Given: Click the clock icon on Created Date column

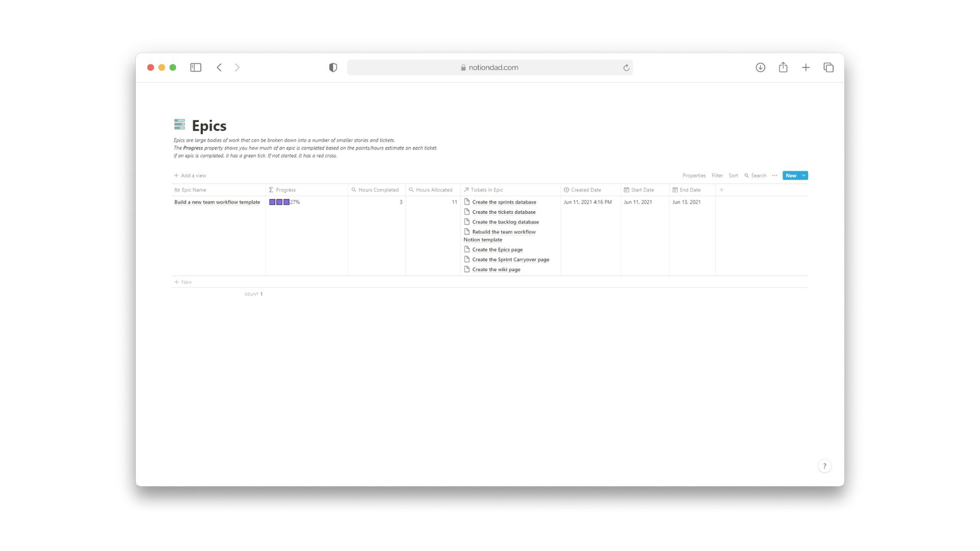Looking at the screenshot, I should pos(566,189).
